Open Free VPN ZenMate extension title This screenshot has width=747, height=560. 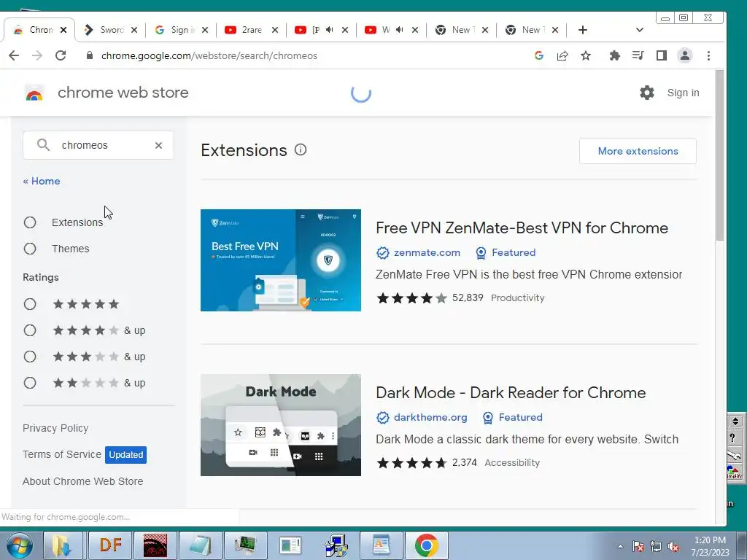tap(522, 227)
